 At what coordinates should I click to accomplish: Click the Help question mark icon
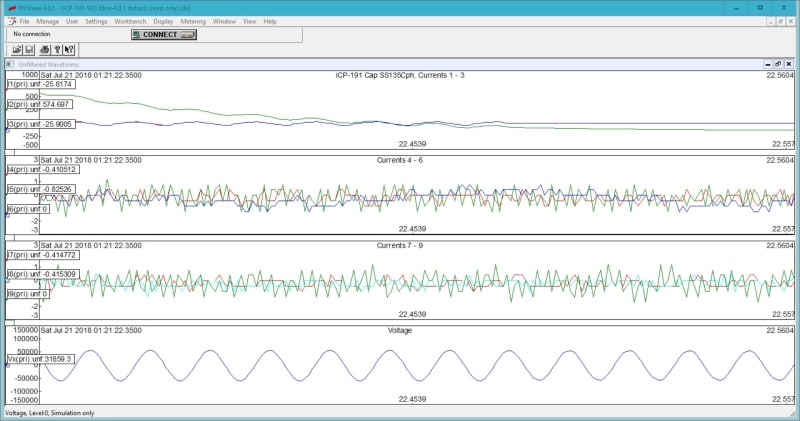click(x=58, y=49)
